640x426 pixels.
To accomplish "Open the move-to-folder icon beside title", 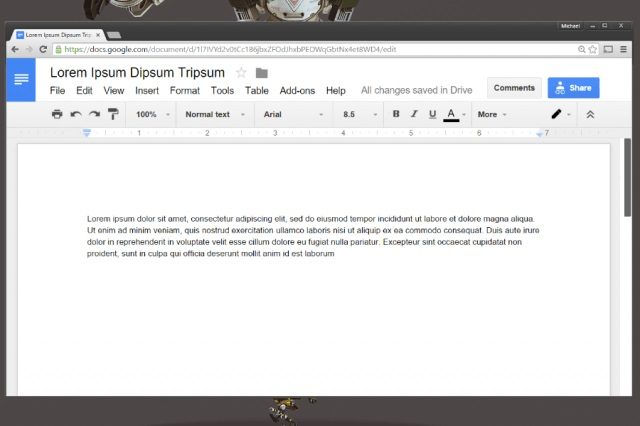I will click(262, 73).
